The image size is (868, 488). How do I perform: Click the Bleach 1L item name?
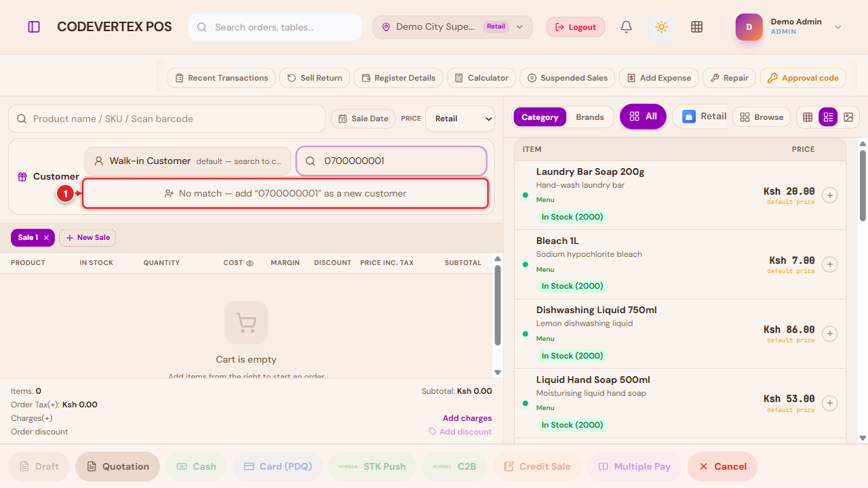[x=557, y=241]
